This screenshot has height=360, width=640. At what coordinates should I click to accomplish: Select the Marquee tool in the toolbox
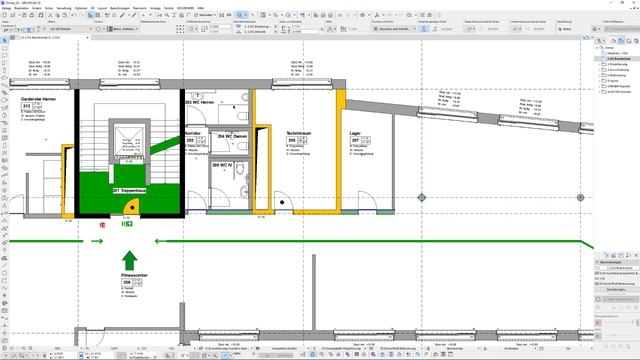point(4,48)
